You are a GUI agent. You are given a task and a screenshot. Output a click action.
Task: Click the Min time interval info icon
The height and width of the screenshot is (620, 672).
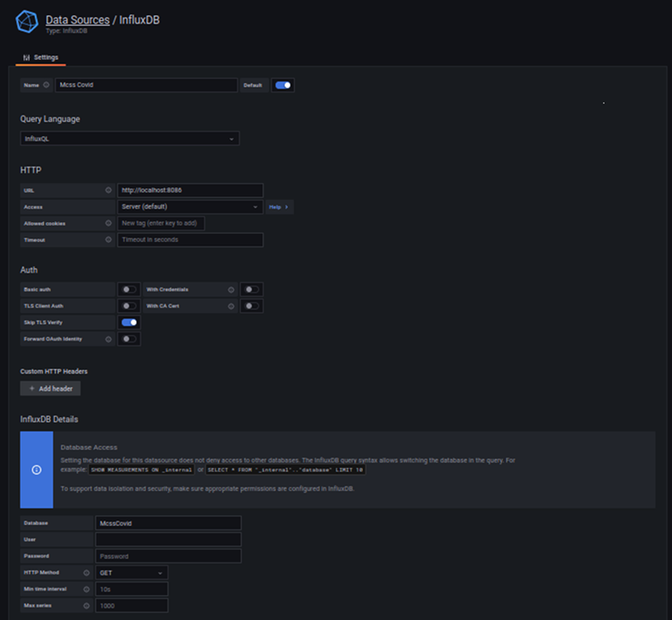[87, 590]
